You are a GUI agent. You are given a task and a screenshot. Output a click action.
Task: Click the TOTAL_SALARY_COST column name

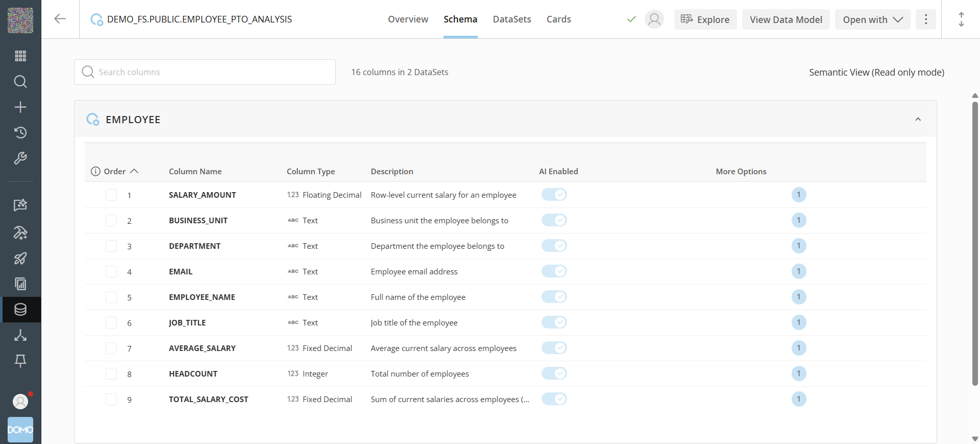pyautogui.click(x=208, y=399)
